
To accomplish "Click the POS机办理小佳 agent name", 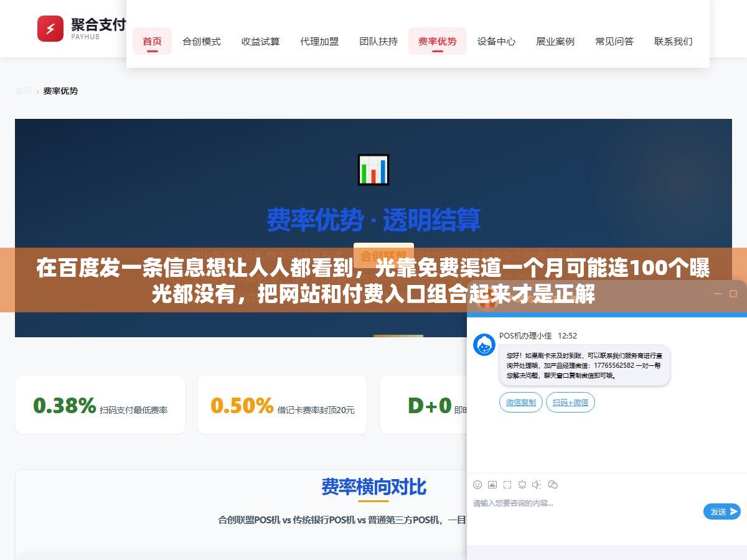I will [x=525, y=335].
